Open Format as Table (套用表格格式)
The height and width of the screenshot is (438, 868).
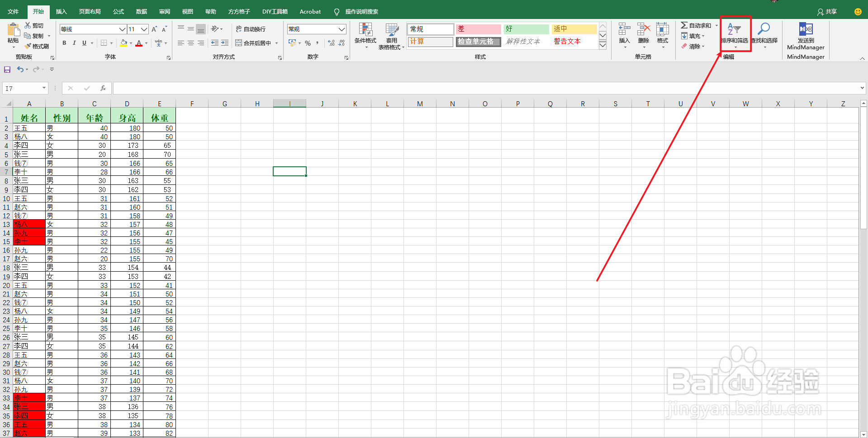point(391,36)
